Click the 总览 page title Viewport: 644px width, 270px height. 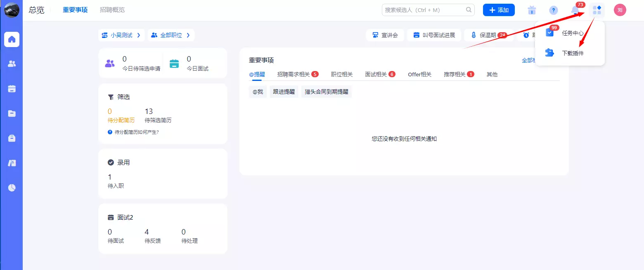pos(36,10)
